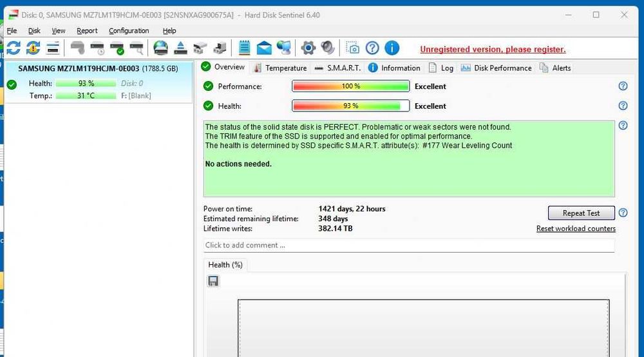The height and width of the screenshot is (357, 644).
Task: Click the disk list view toolbar icon
Action: coord(53,48)
